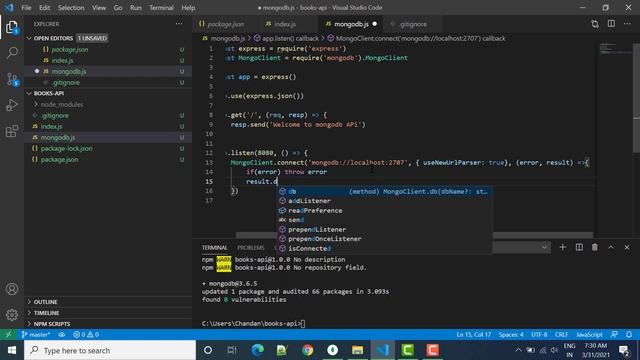Open the File menu
The width and height of the screenshot is (640, 360).
click(26, 8)
